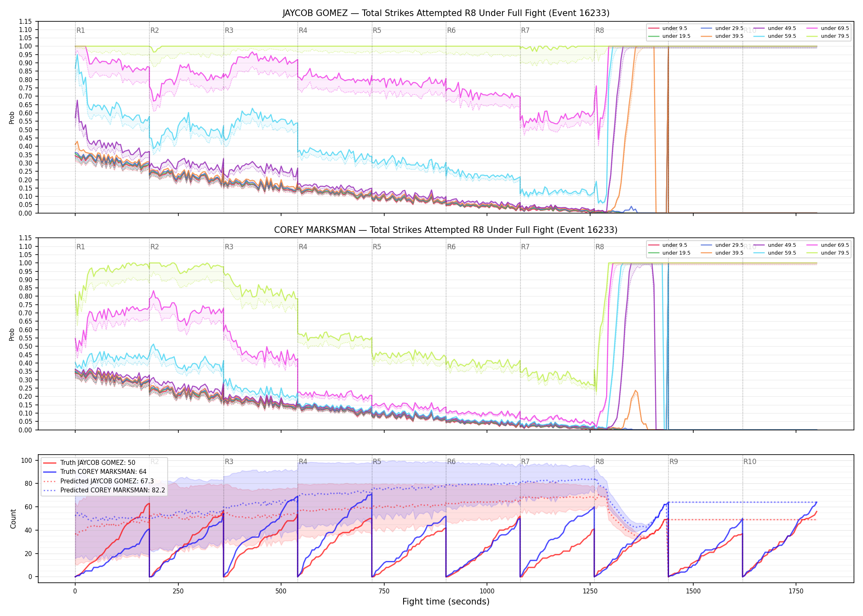Screen dimensions: 863x616
Task: Click blue line swatch beside Truth COREY MARKSMAN
Action: [50, 472]
